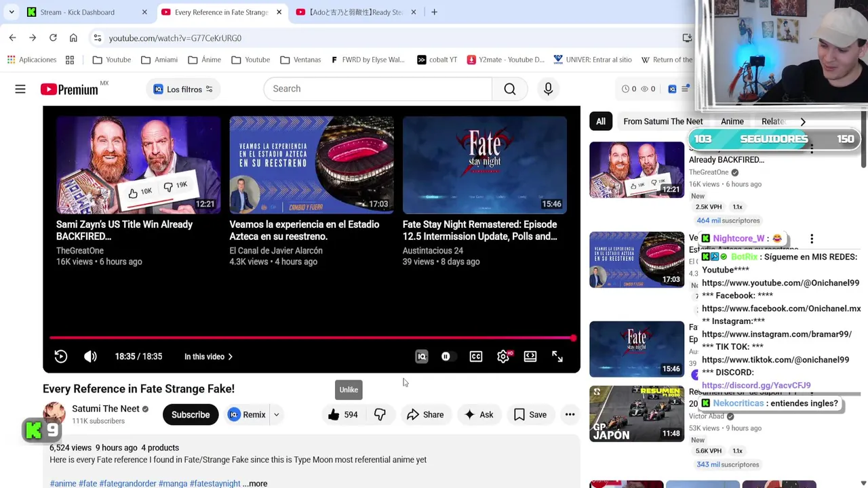Subscribe to Satumi The Neet
This screenshot has width=868, height=488.
[191, 415]
